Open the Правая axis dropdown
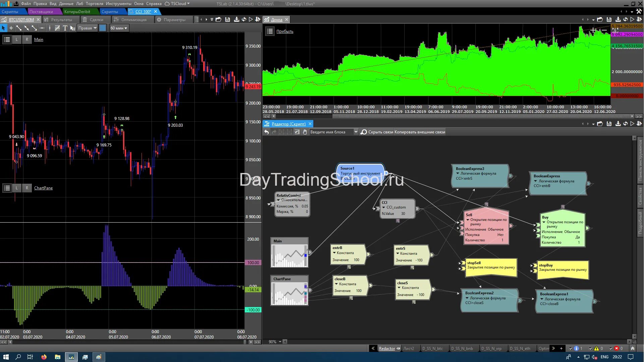 [87, 28]
